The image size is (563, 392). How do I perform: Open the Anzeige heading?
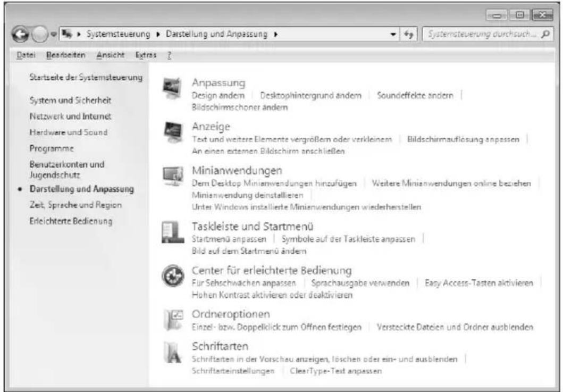(211, 127)
